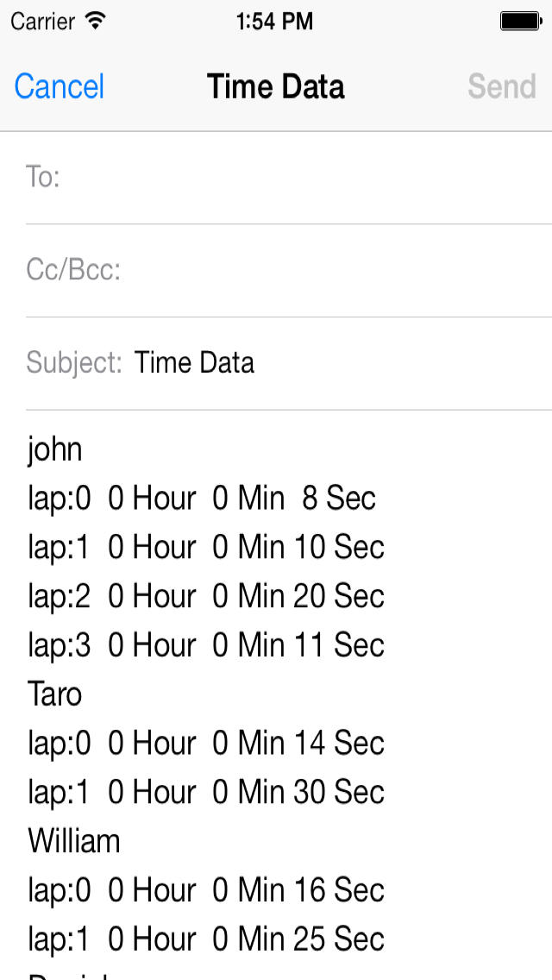Click Taro's lap:0 14 Sec line
Screen dimensions: 552x980
[x=205, y=744]
